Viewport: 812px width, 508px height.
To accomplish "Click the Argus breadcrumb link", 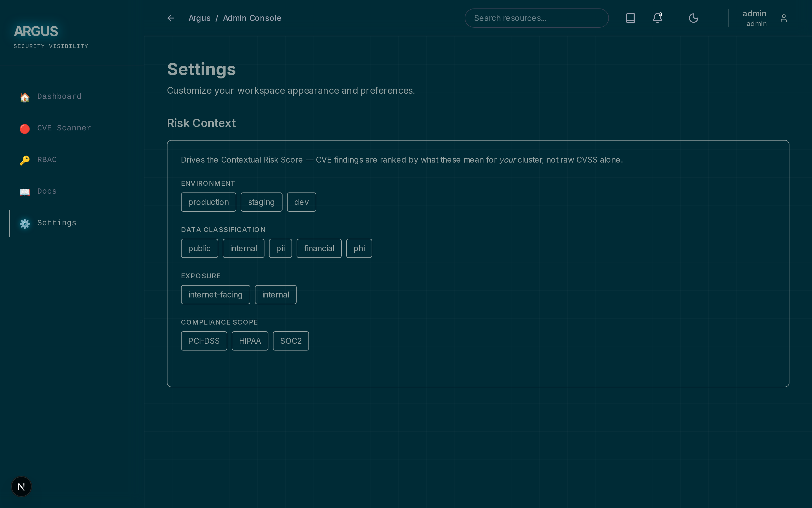I will [x=199, y=18].
